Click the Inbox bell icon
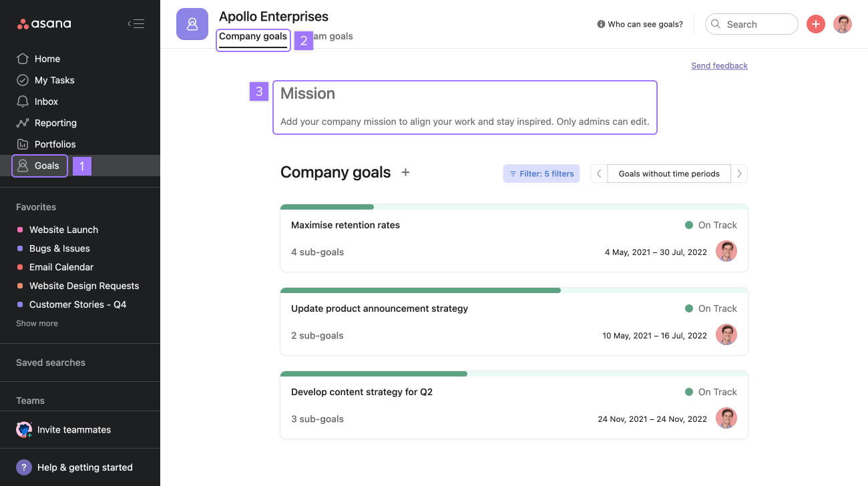 click(x=23, y=101)
